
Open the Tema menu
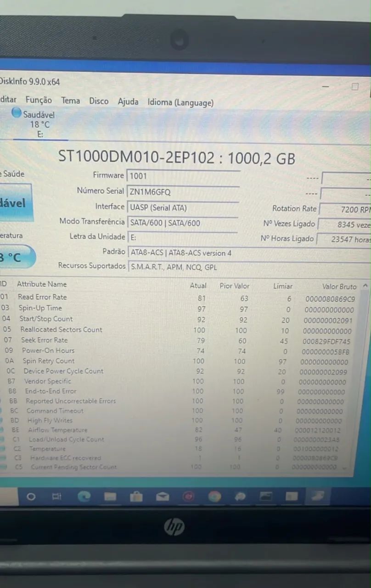[x=70, y=101]
